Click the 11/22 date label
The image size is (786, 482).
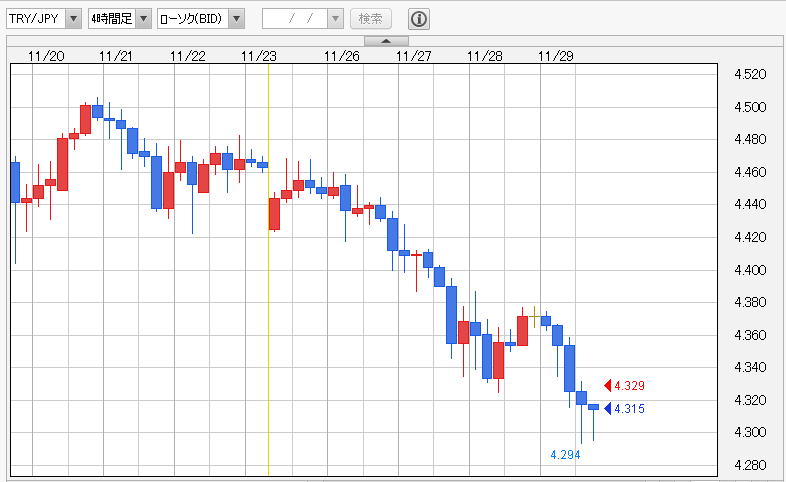point(188,56)
